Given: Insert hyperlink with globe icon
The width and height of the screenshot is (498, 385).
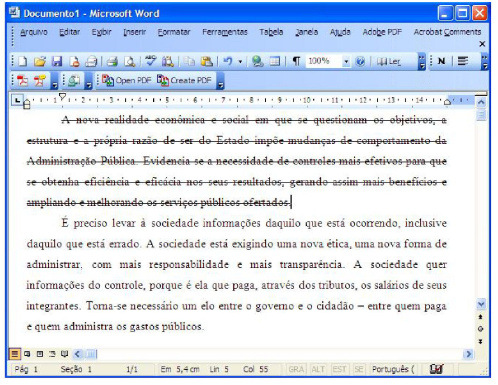Looking at the screenshot, I should pos(257,61).
